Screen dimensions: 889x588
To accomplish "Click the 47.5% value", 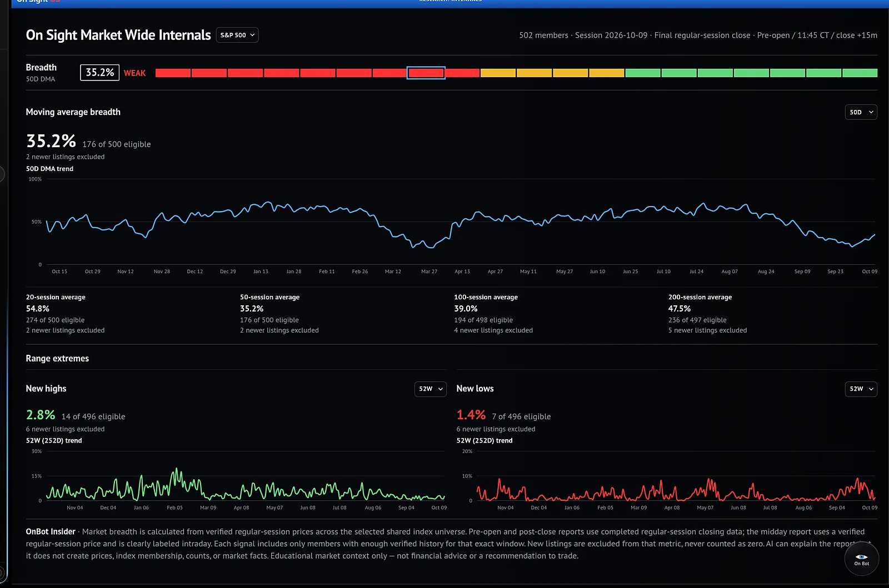I will (x=680, y=309).
